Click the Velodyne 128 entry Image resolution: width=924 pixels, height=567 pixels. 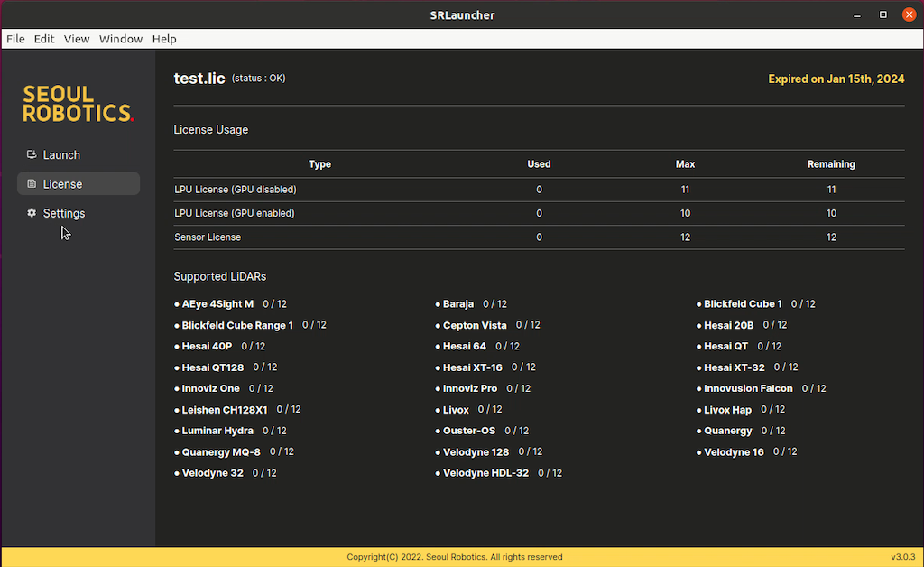(488, 452)
